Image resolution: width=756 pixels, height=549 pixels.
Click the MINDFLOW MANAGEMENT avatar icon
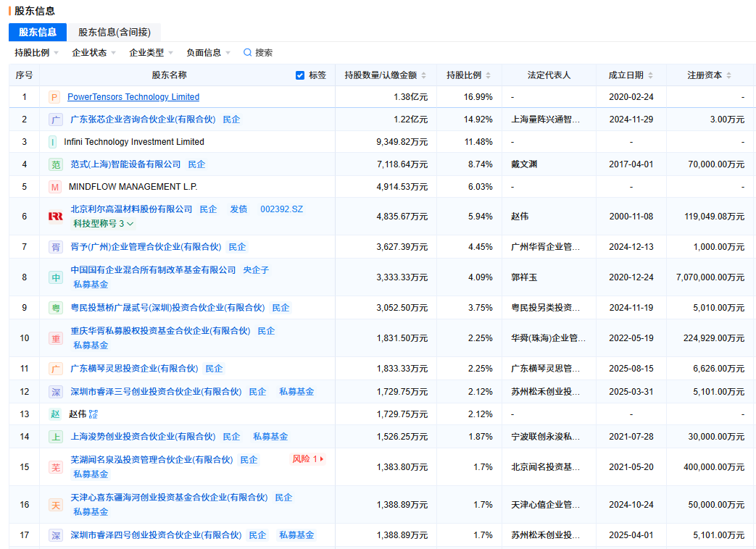tap(55, 187)
